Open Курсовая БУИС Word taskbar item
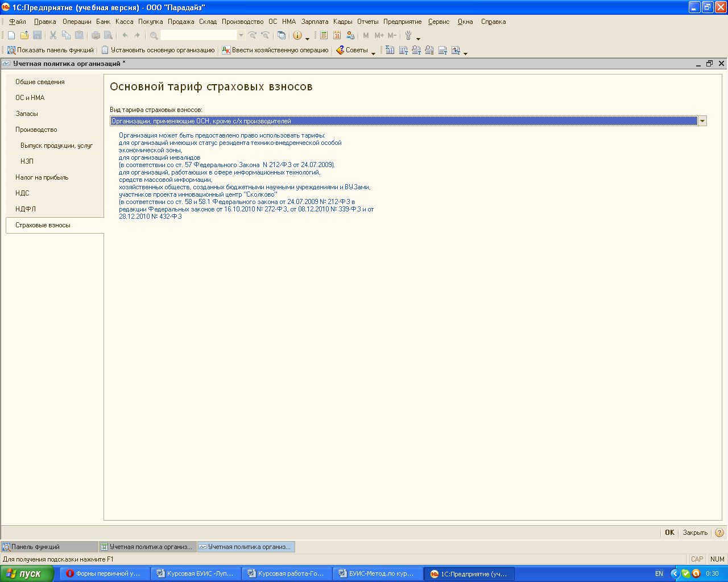728x582 pixels. 196,573
